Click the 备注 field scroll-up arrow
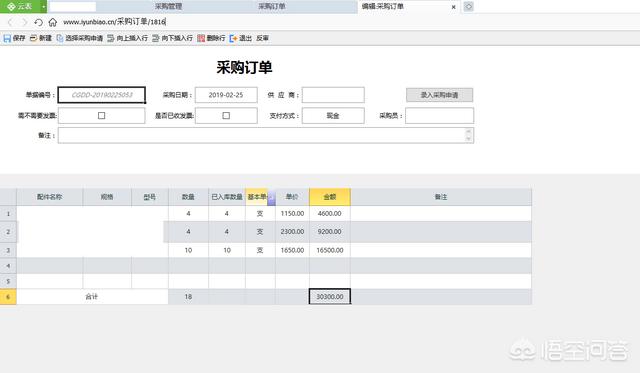Screen dimensions: 640x373 pyautogui.click(x=469, y=131)
